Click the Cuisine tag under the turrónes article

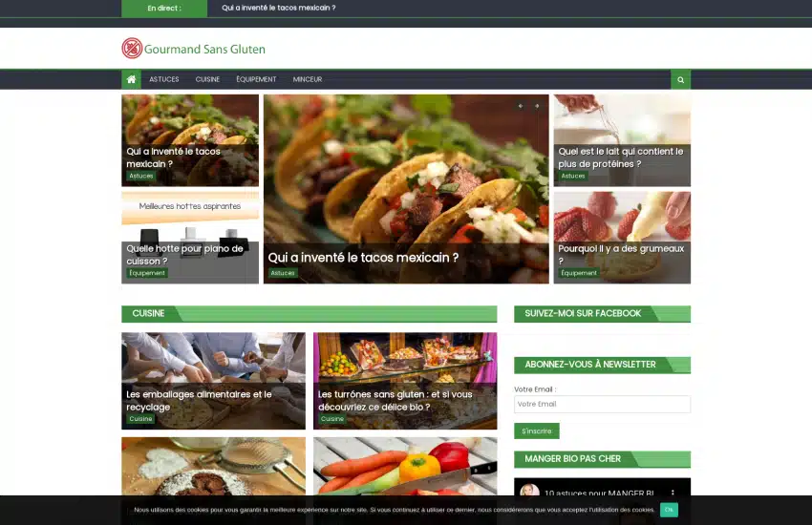coord(332,419)
